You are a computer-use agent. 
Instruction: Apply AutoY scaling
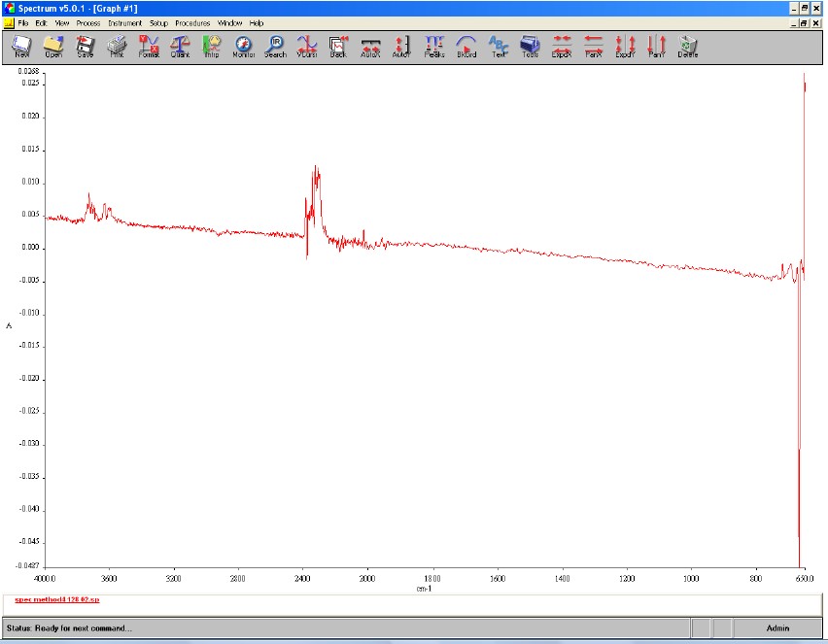coord(401,47)
